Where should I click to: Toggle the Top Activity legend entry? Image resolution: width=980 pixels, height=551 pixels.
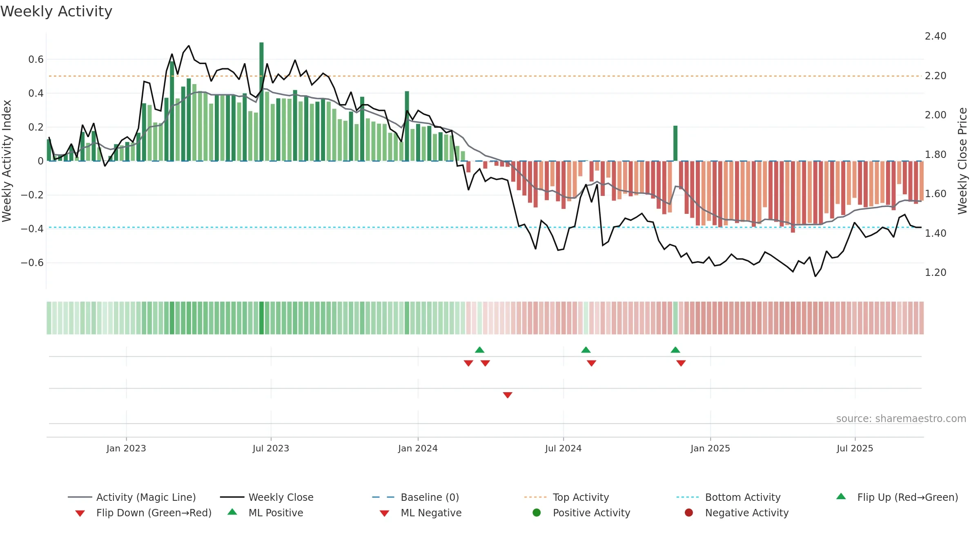pyautogui.click(x=566, y=497)
